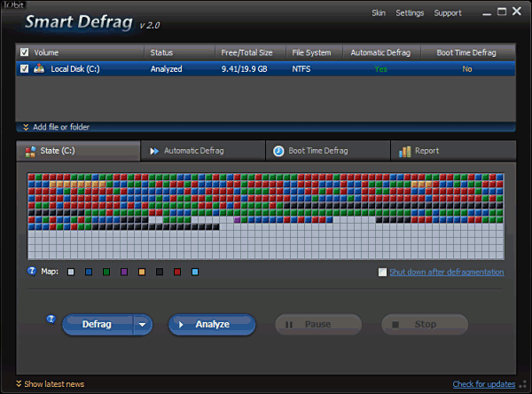This screenshot has width=532, height=394.
Task: Open the Support menu
Action: pyautogui.click(x=448, y=13)
